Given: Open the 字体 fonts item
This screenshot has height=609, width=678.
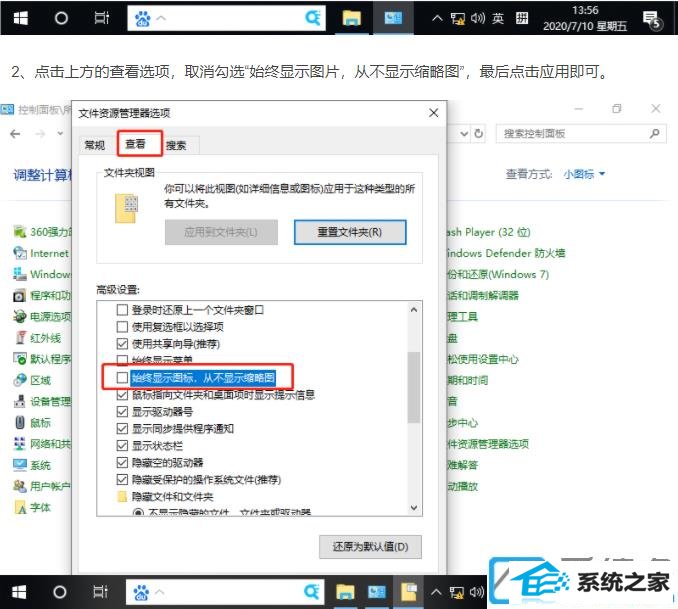Looking at the screenshot, I should tap(32, 507).
